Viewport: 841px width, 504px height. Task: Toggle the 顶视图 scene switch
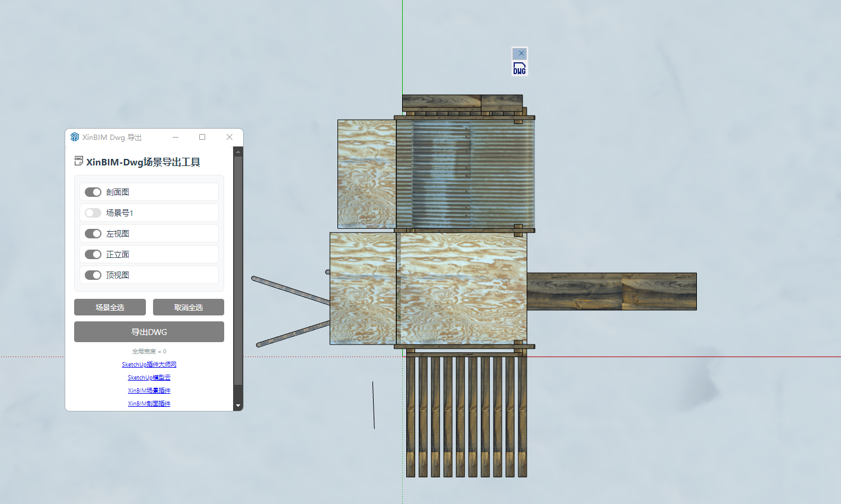(x=93, y=275)
